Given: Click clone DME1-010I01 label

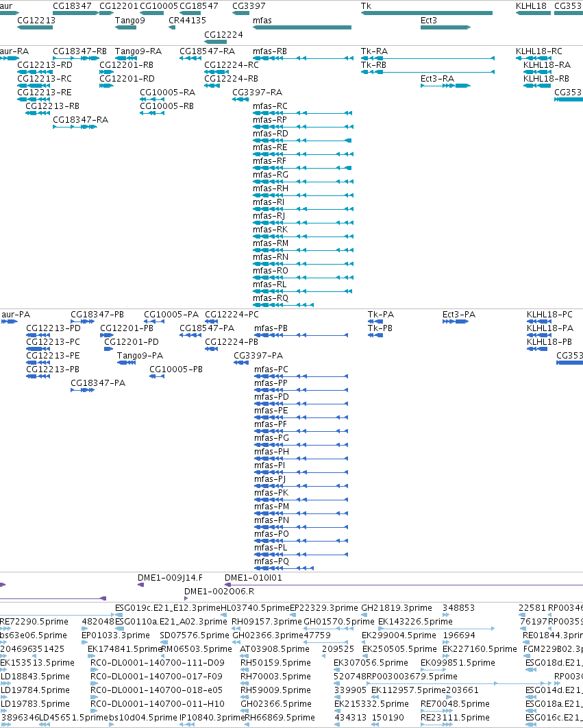Looking at the screenshot, I should [x=253, y=578].
